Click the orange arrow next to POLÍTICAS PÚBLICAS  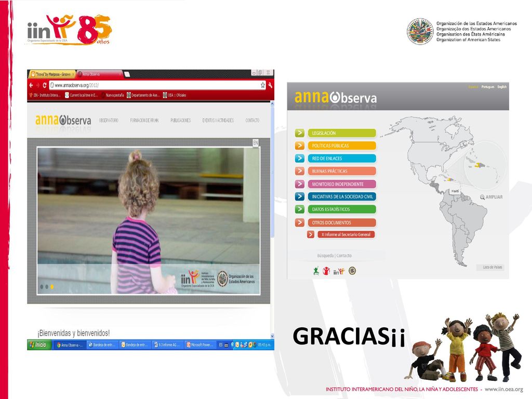click(x=300, y=145)
